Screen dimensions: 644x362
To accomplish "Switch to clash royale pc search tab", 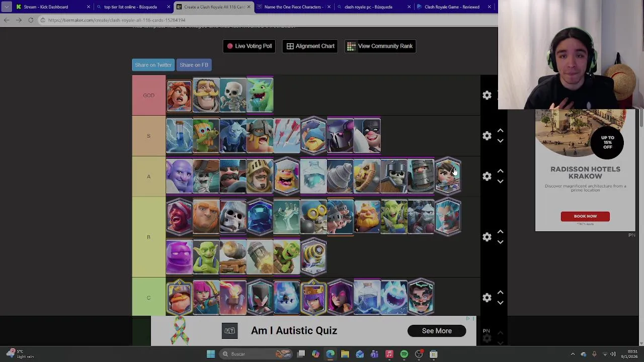I will (x=373, y=7).
